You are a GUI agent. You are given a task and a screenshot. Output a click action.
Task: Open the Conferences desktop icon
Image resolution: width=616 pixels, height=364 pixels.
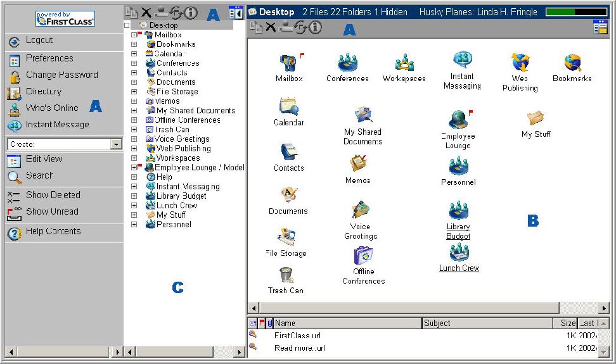coord(347,64)
